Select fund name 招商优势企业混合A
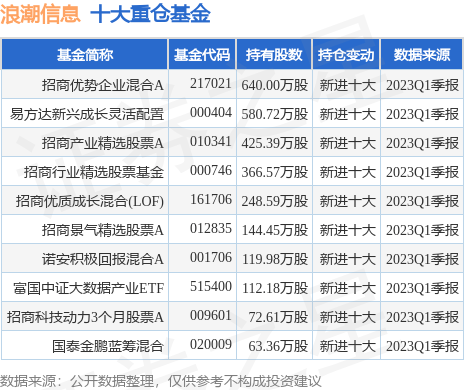The image size is (464, 390). pos(103,85)
